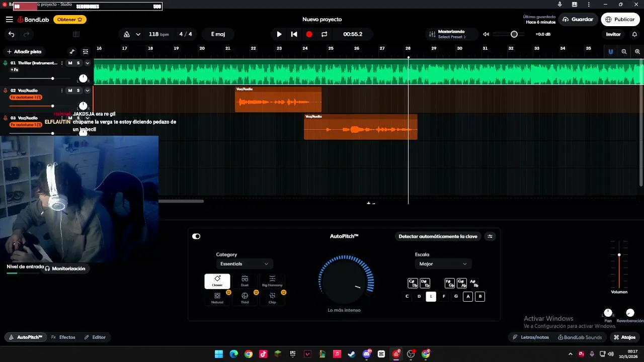The image size is (644, 362).
Task: Click the Guardar button
Action: 578,19
